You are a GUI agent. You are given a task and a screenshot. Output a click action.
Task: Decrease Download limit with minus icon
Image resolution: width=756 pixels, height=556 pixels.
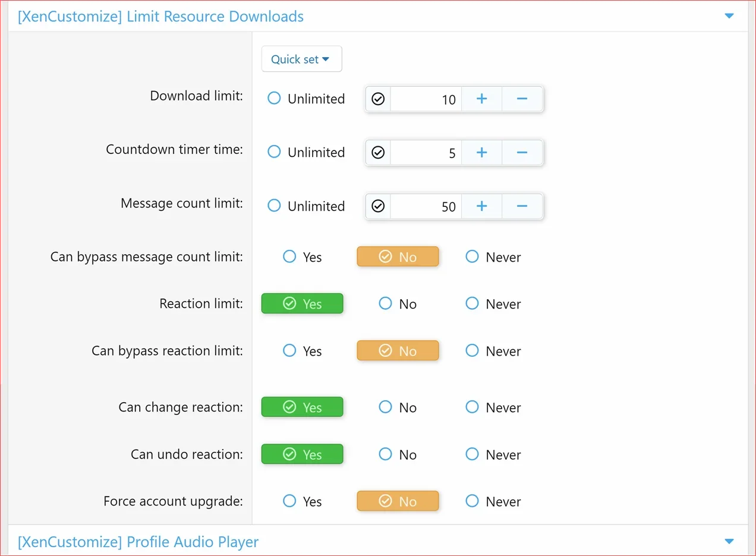coord(522,99)
